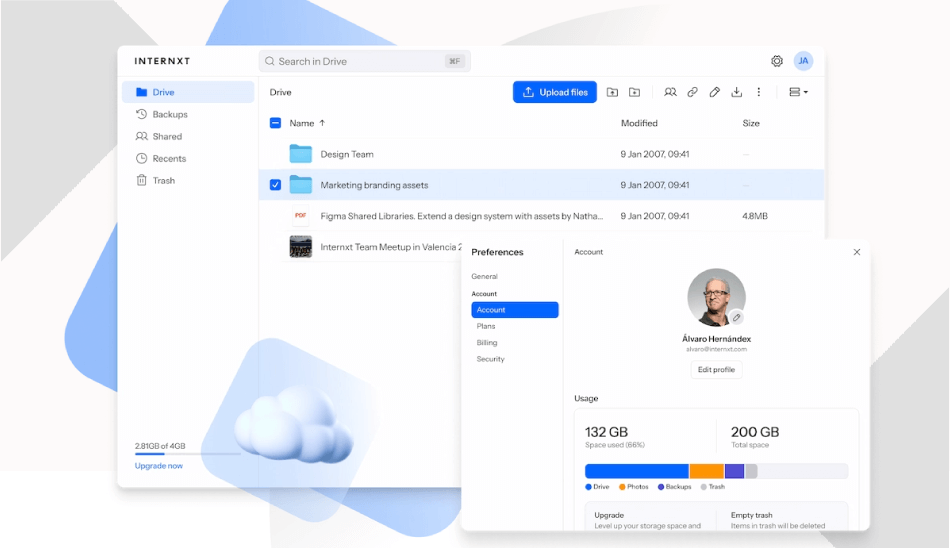Click the orange Photos segment of usage bar
This screenshot has width=950, height=548.
pyautogui.click(x=706, y=471)
